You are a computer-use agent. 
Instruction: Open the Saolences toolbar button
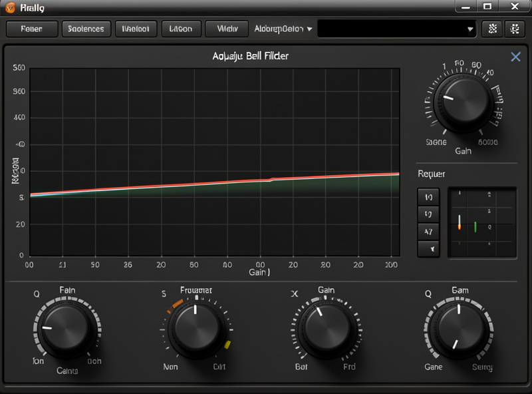tap(86, 29)
